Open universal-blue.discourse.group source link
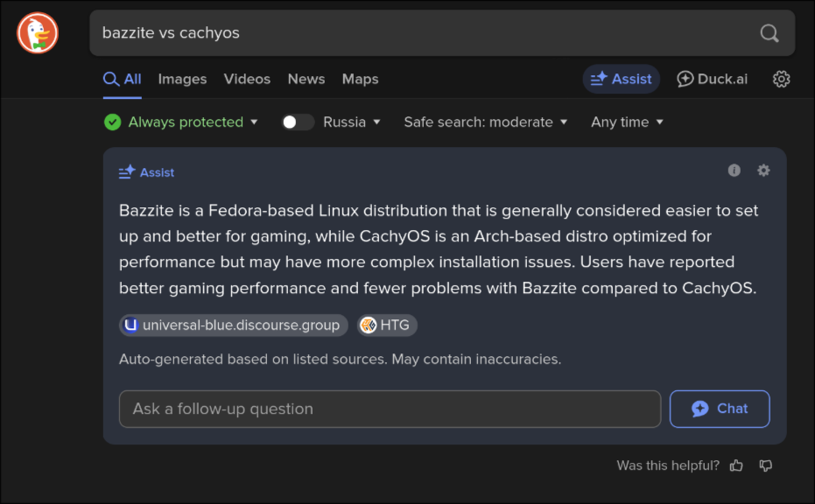The height and width of the screenshot is (504, 815). tap(234, 325)
